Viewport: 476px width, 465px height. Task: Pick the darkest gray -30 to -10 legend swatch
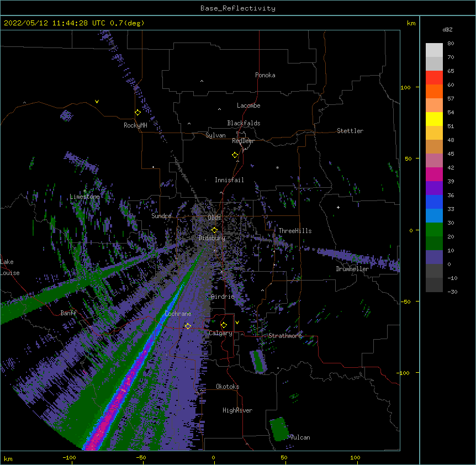434,285
